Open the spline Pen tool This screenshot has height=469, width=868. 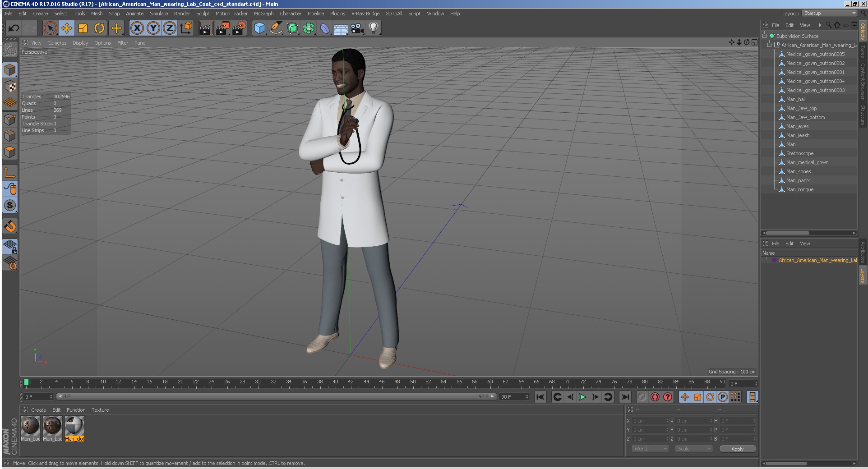276,28
